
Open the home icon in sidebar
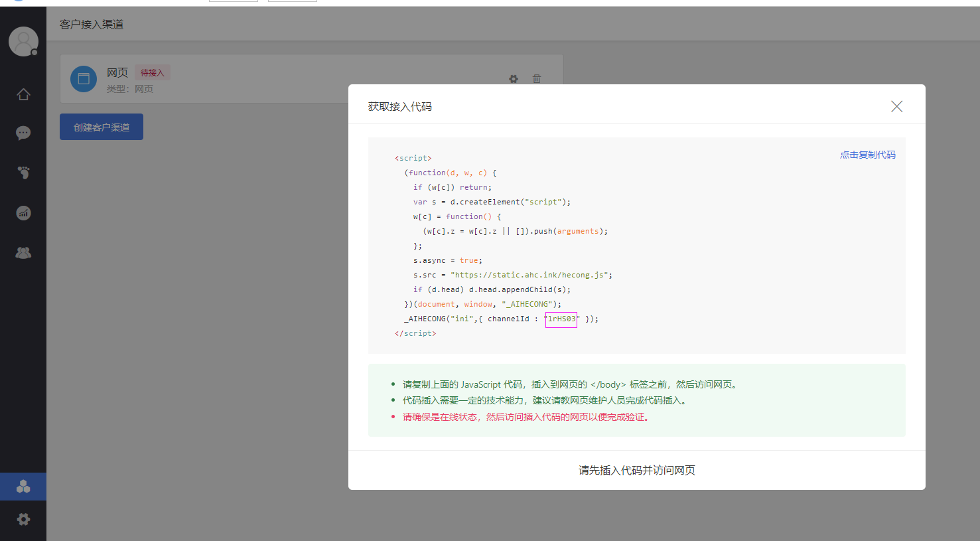tap(23, 94)
